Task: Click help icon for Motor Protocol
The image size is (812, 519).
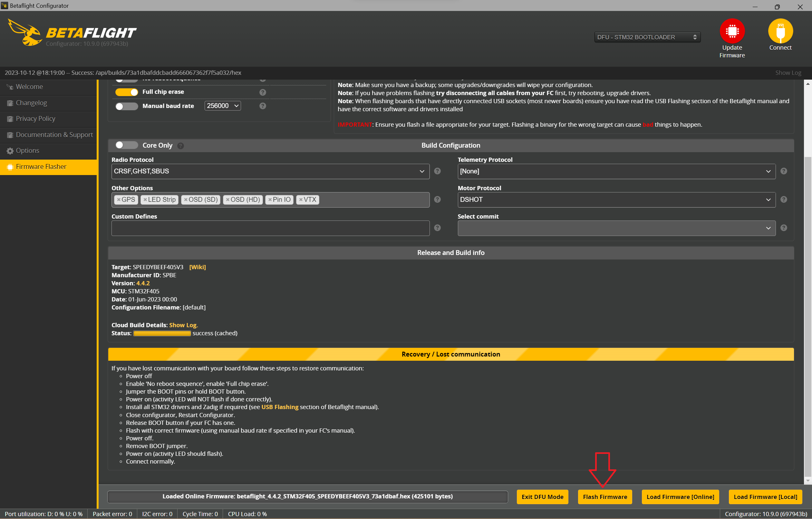Action: pos(784,200)
